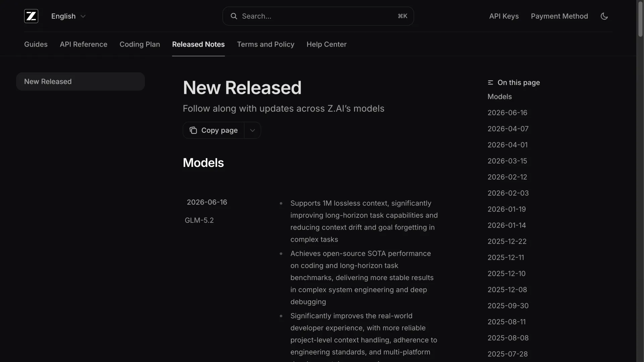Open the API Keys link

504,16
